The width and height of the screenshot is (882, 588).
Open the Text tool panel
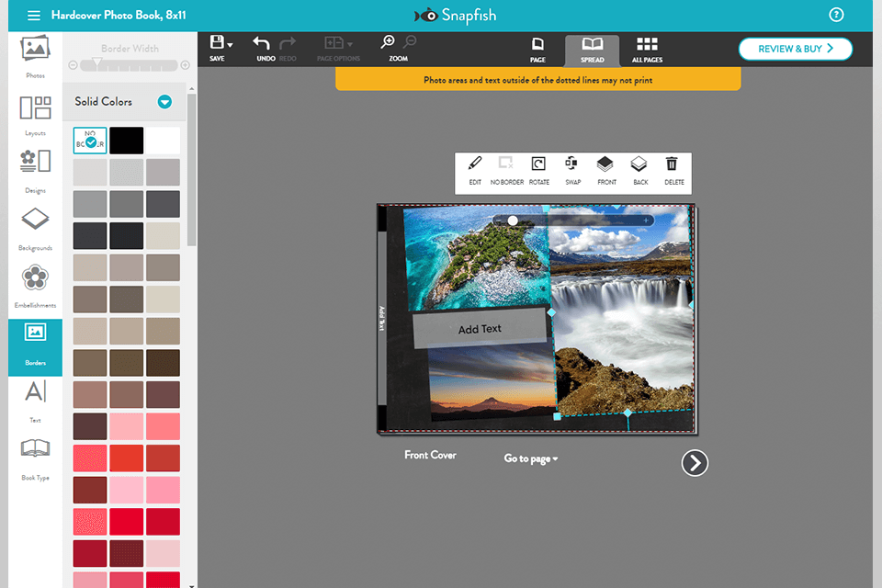click(35, 401)
